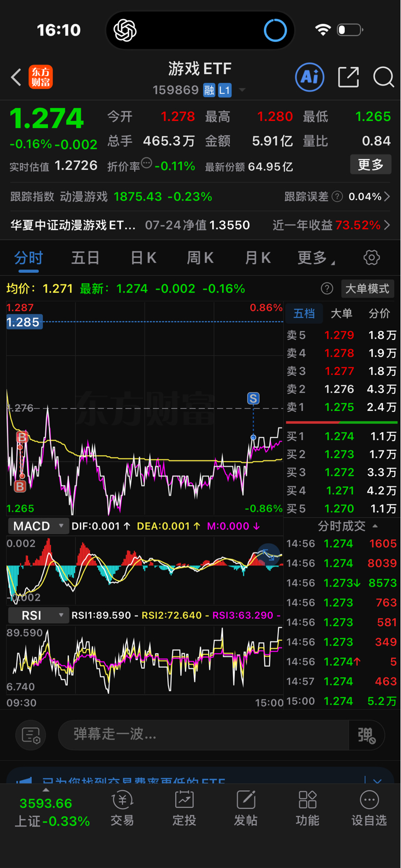Toggle the 弹 danmaku display switch
The height and width of the screenshot is (868, 401).
click(367, 735)
